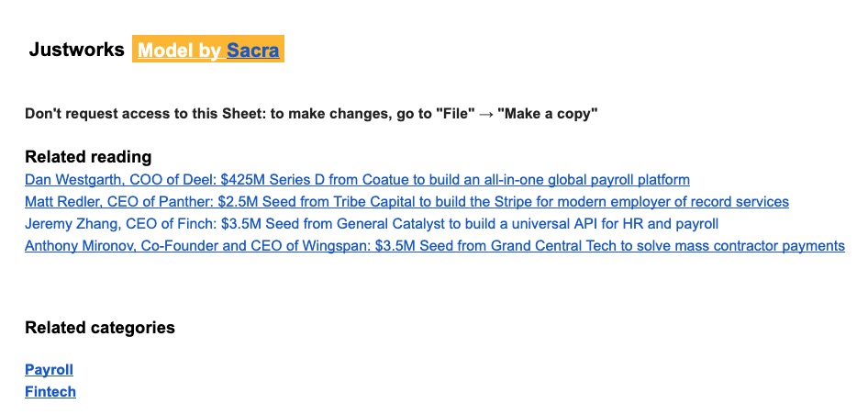The height and width of the screenshot is (415, 868).
Task: Click the "Related categories" heading
Action: tap(100, 328)
